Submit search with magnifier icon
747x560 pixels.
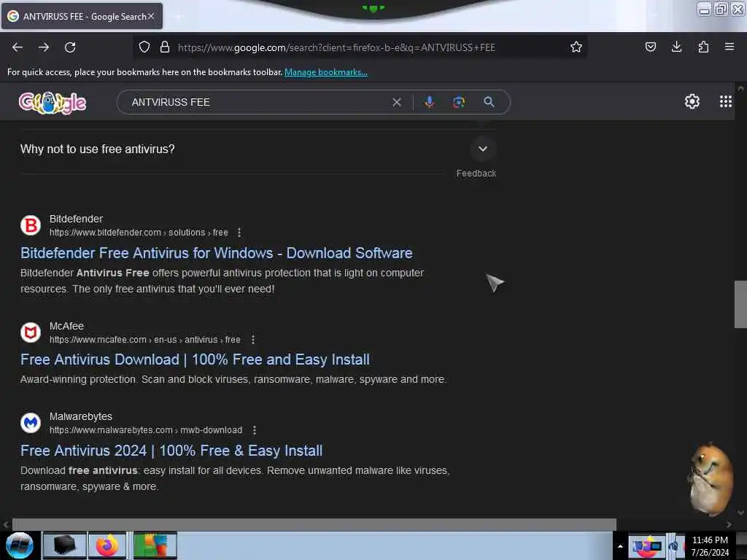pyautogui.click(x=489, y=102)
